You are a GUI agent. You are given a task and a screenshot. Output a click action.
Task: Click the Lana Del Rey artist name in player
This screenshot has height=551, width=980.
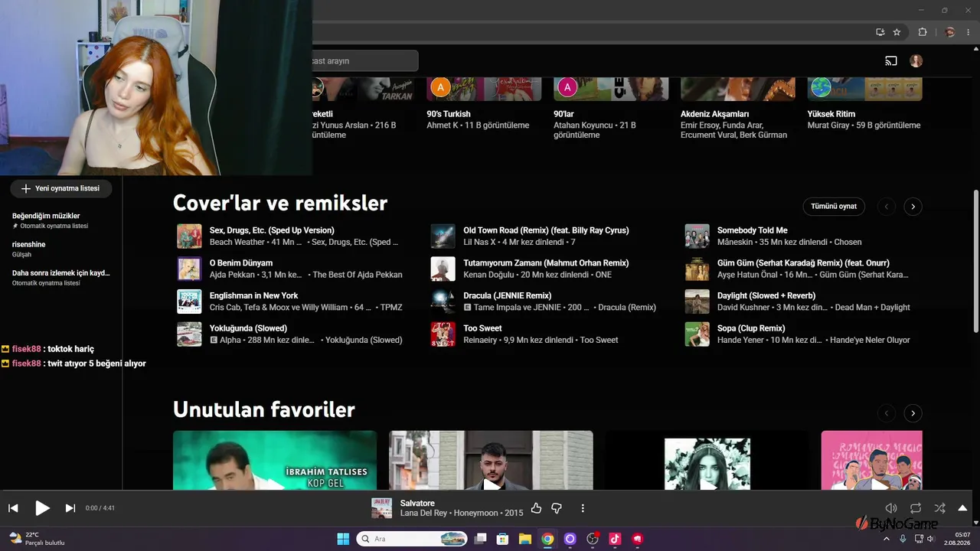423,513
